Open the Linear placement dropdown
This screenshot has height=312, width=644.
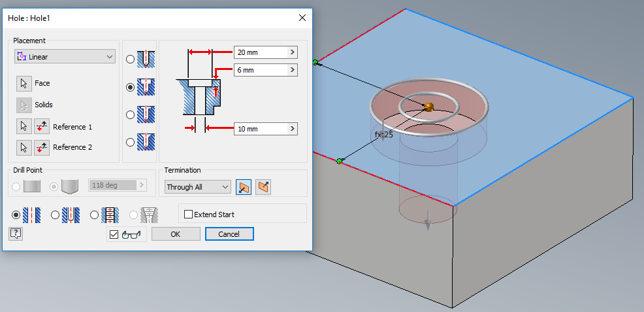pyautogui.click(x=65, y=57)
